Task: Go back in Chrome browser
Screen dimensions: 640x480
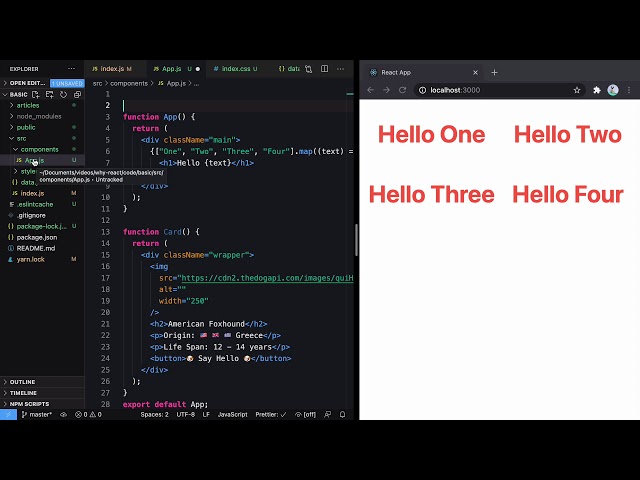Action: tap(370, 90)
